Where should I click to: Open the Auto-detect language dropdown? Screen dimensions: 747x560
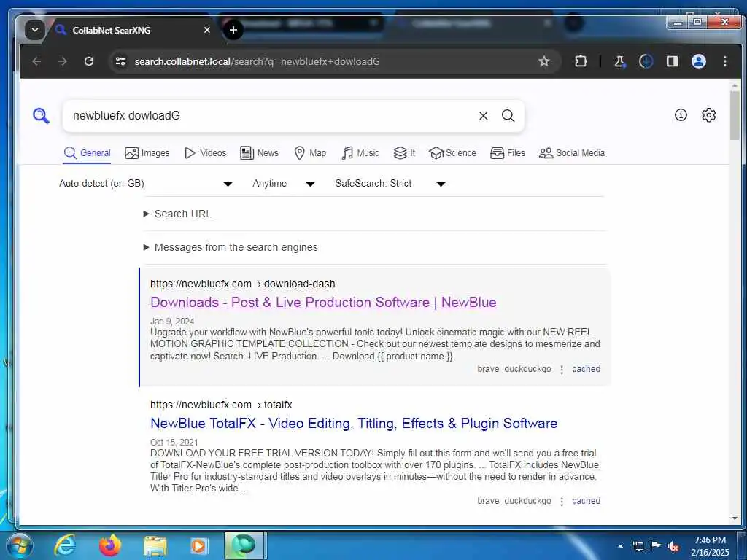pyautogui.click(x=146, y=183)
